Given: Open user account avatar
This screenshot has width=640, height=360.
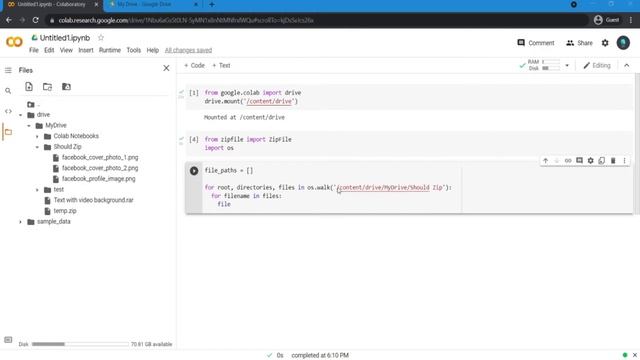Looking at the screenshot, I should click(x=623, y=43).
